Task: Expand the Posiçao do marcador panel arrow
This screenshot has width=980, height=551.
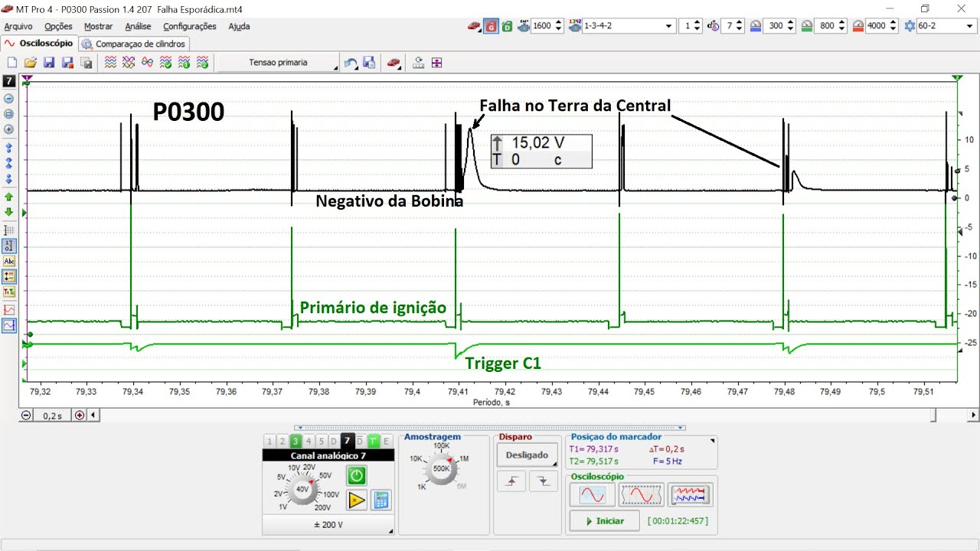Action: (713, 441)
